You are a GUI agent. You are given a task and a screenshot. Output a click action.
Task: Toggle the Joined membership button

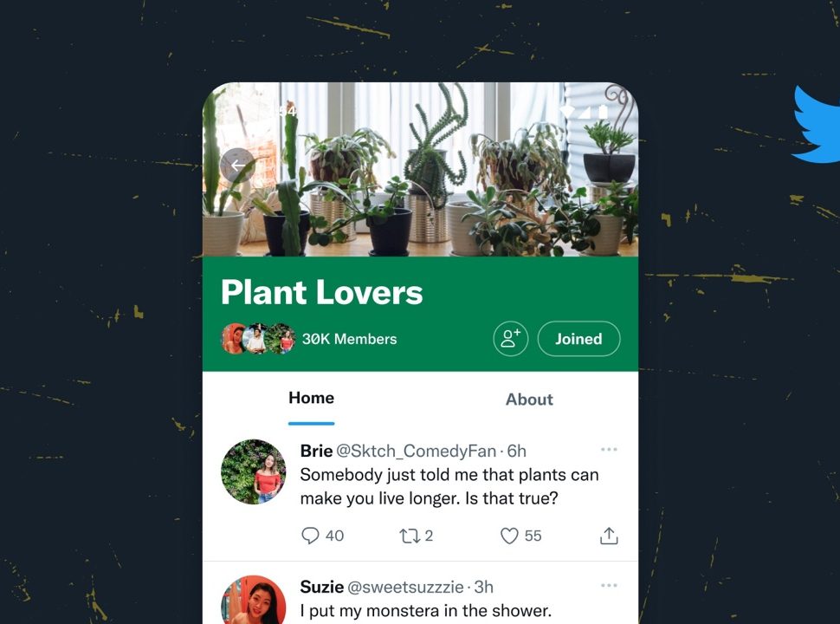[578, 339]
